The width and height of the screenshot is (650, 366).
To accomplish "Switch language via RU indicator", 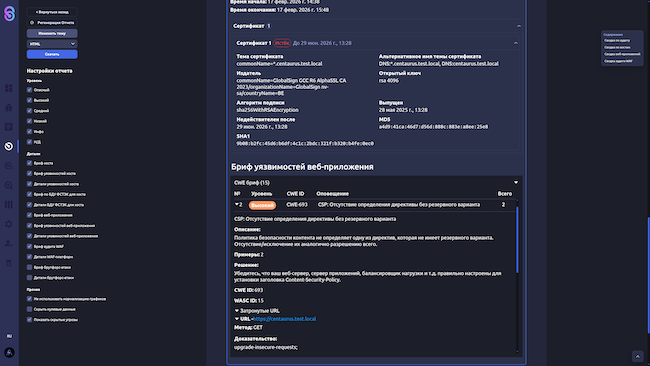I will coord(9,336).
